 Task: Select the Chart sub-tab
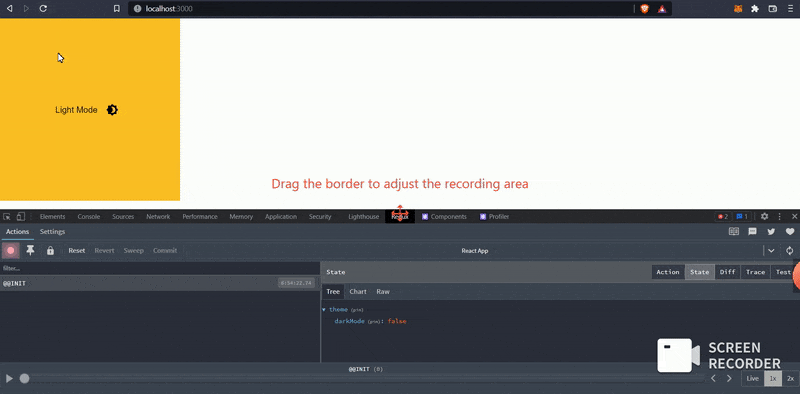tap(358, 291)
